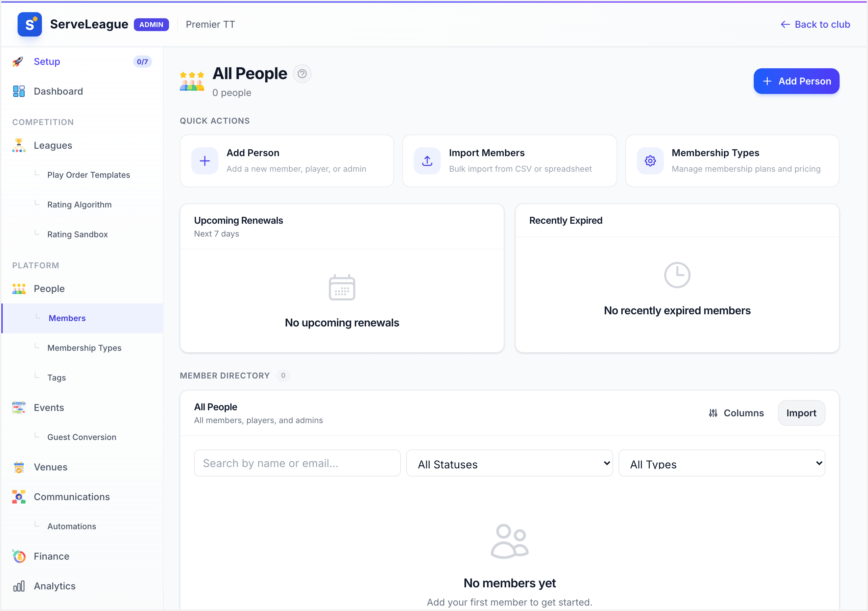Click the Search by name or email field
The height and width of the screenshot is (611, 868).
tap(297, 463)
